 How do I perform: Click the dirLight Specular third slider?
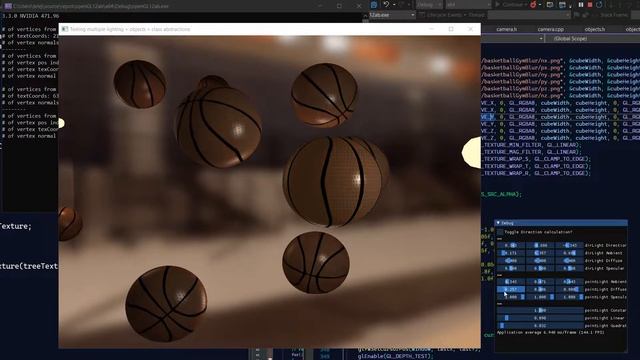569,268
